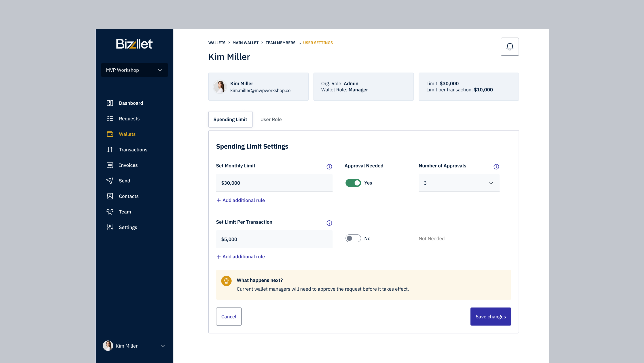Click the Dashboard sidebar icon

coord(110,103)
